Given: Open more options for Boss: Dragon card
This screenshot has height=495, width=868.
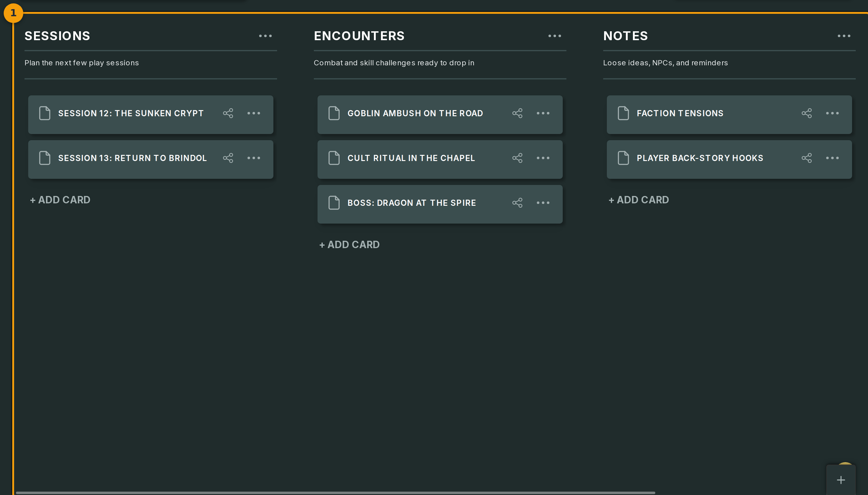Looking at the screenshot, I should point(543,203).
